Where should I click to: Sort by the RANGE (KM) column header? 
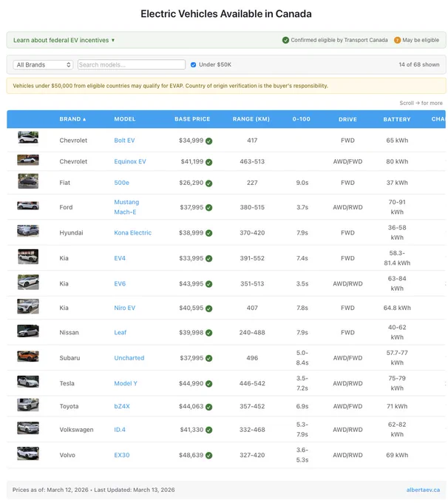click(x=251, y=119)
